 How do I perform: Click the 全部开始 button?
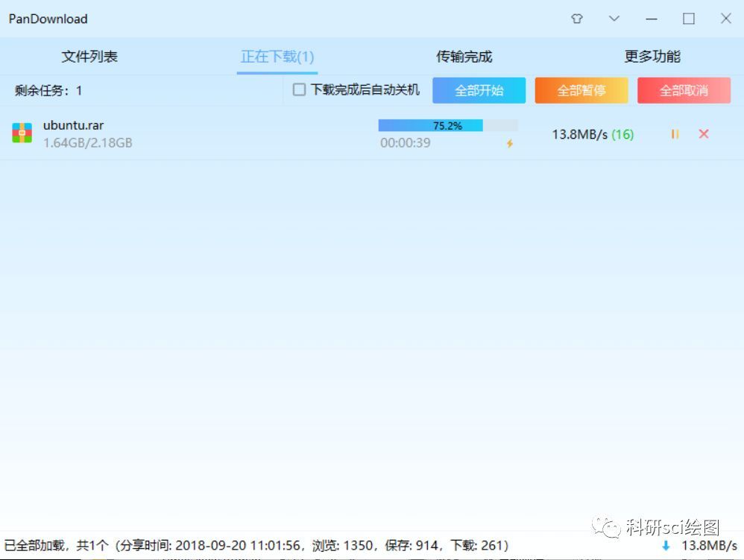pyautogui.click(x=479, y=90)
